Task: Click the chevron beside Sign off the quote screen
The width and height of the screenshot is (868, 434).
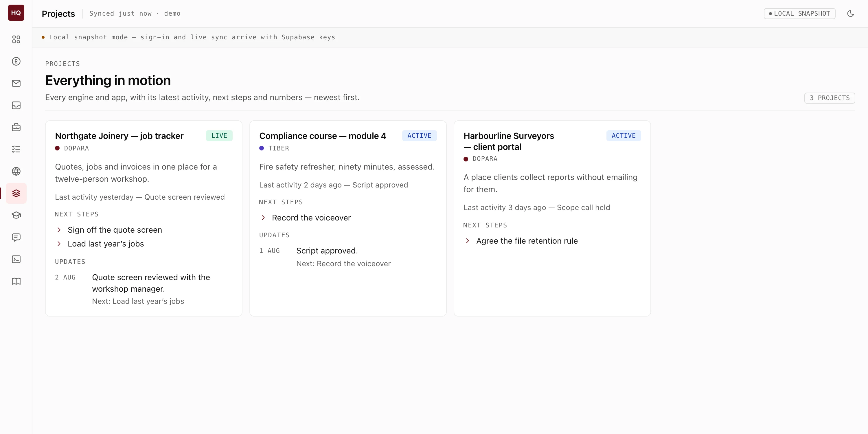Action: [x=59, y=230]
